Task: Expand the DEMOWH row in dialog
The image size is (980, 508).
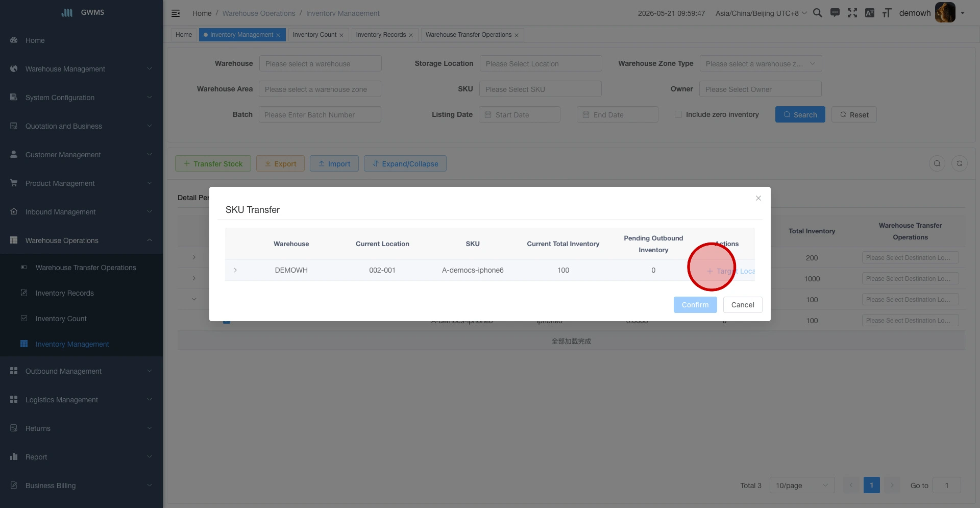Action: [235, 270]
